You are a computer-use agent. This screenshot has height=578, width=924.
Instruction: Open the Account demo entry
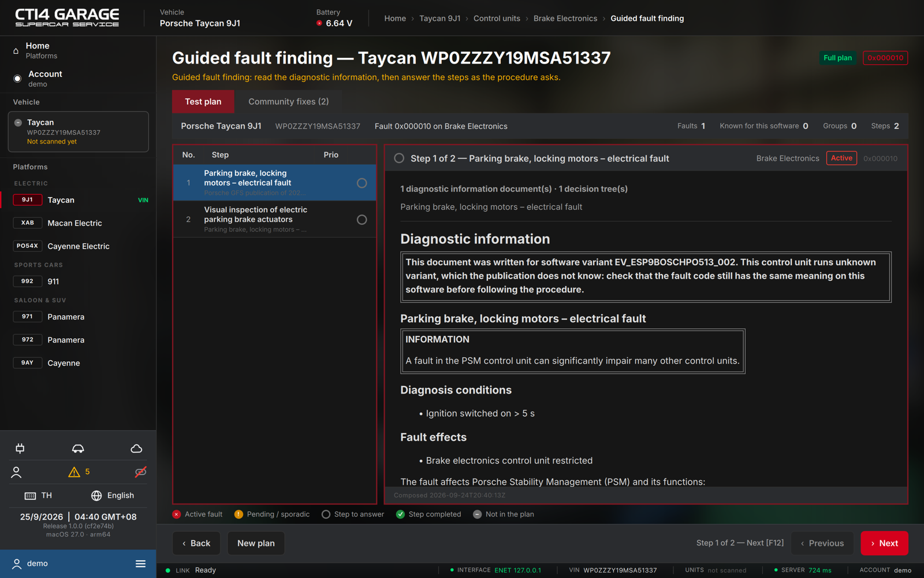tap(78, 79)
